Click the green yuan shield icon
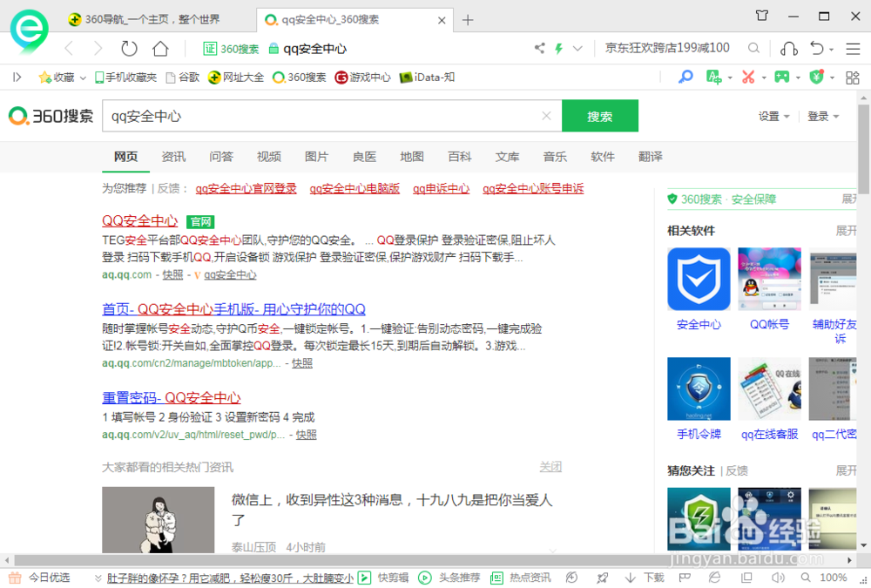Viewport: 871px width, 588px height. (817, 77)
